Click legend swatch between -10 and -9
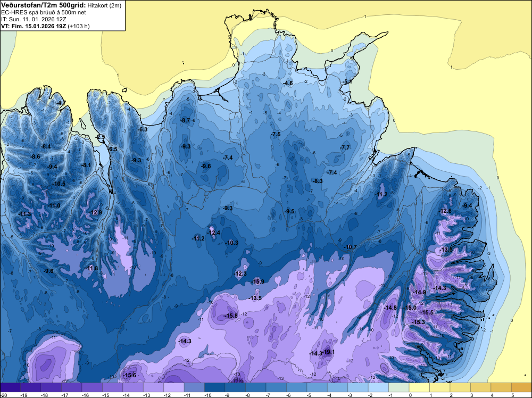 (x=215, y=387)
